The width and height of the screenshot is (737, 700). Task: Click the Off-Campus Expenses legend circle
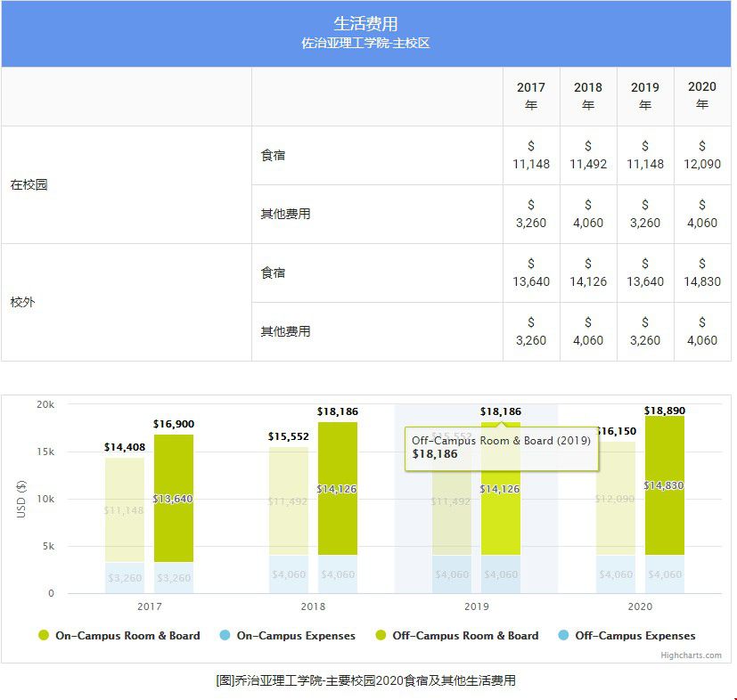click(563, 636)
